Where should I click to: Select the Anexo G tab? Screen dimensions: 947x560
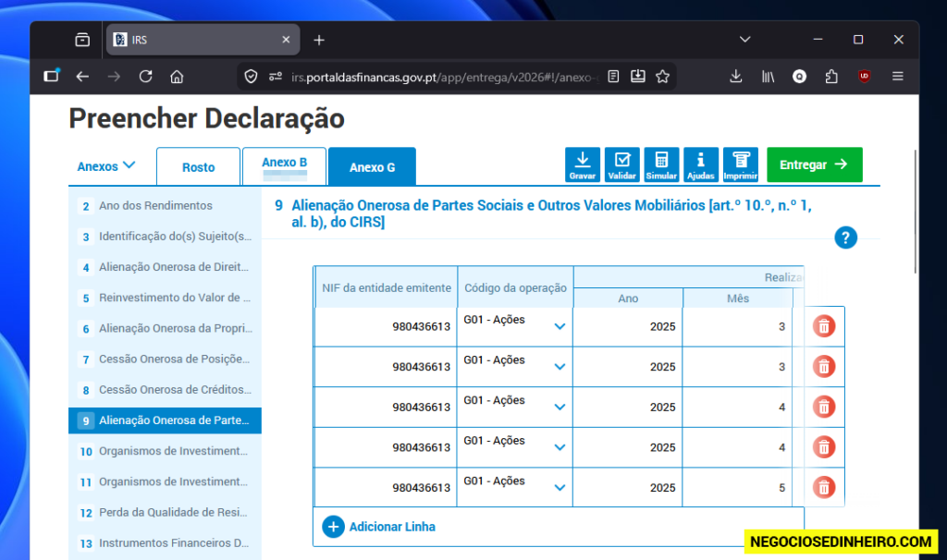point(372,167)
